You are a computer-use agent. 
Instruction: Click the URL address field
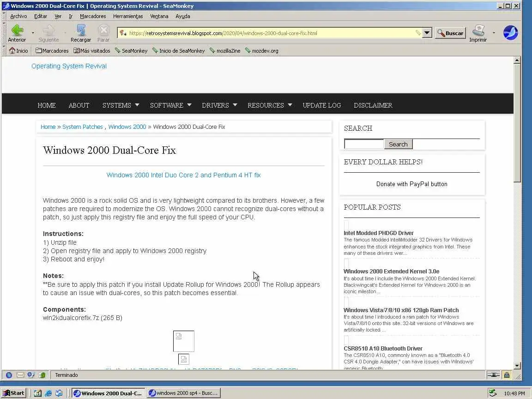click(x=271, y=33)
